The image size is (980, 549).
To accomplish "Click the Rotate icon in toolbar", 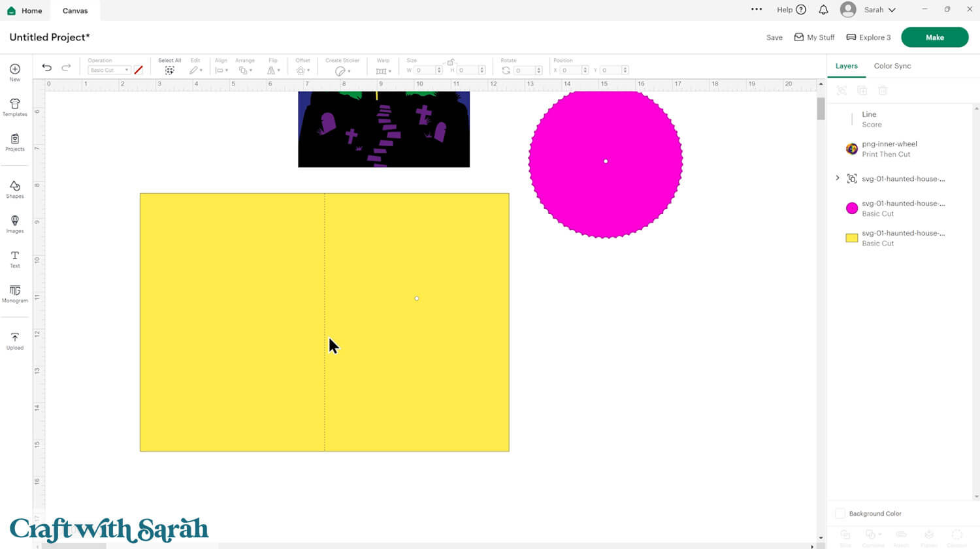I will click(506, 70).
